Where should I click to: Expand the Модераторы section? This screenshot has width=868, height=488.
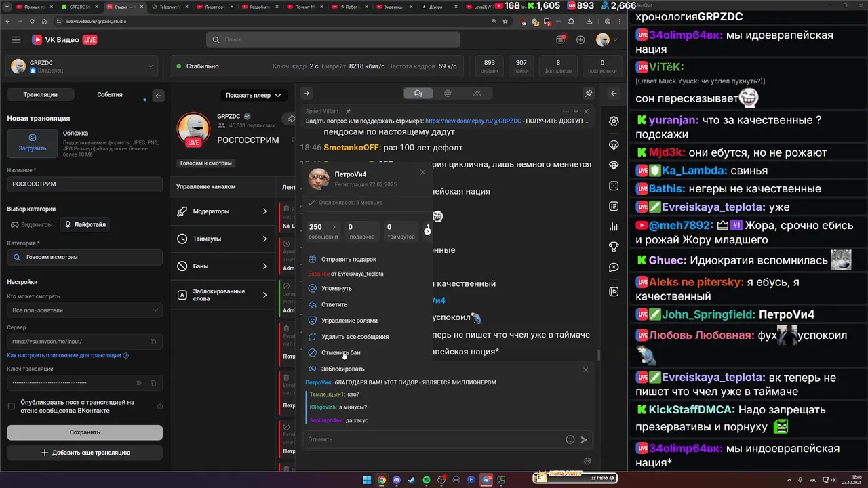click(x=222, y=211)
